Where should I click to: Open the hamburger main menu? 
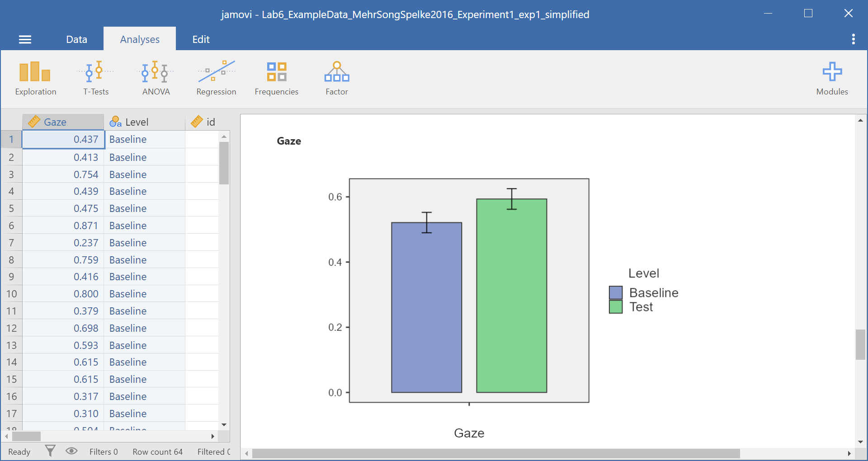click(x=25, y=40)
